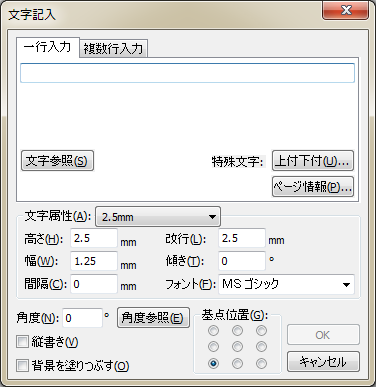Click the 角度参照(E) button

(153, 318)
